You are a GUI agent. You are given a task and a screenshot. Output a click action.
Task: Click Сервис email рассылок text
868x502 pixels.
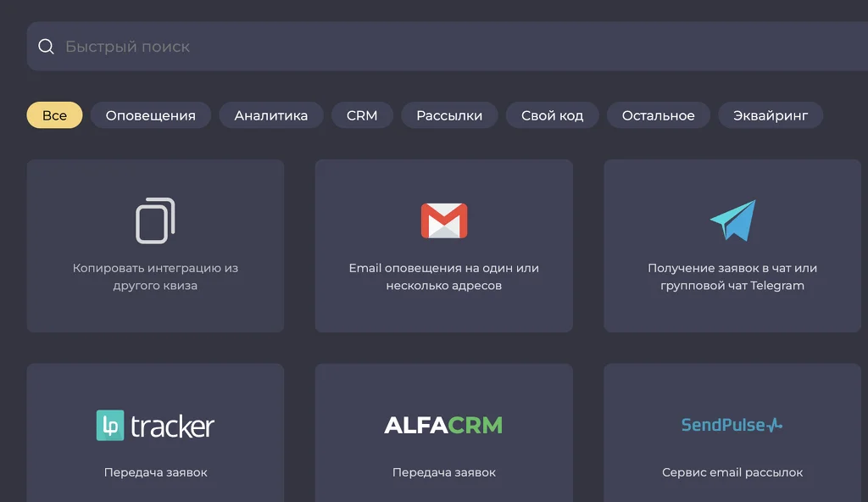pyautogui.click(x=732, y=472)
